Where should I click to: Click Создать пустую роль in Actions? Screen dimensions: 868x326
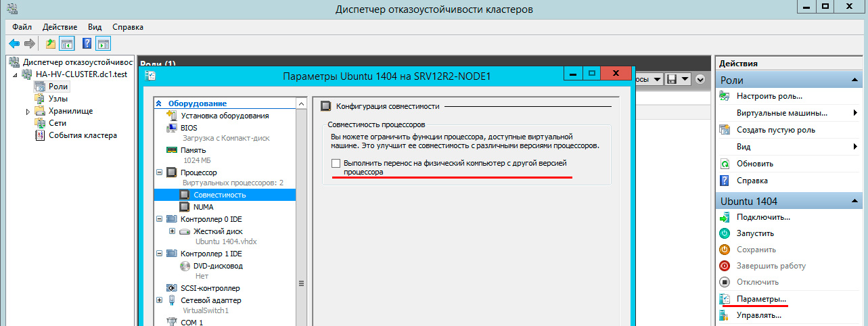(775, 130)
